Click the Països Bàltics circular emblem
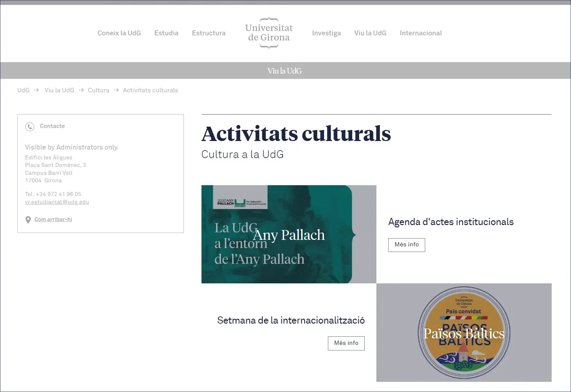 click(464, 333)
